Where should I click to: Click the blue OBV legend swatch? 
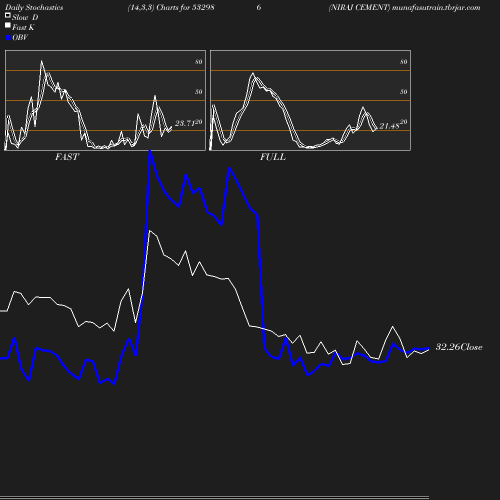click(8, 38)
